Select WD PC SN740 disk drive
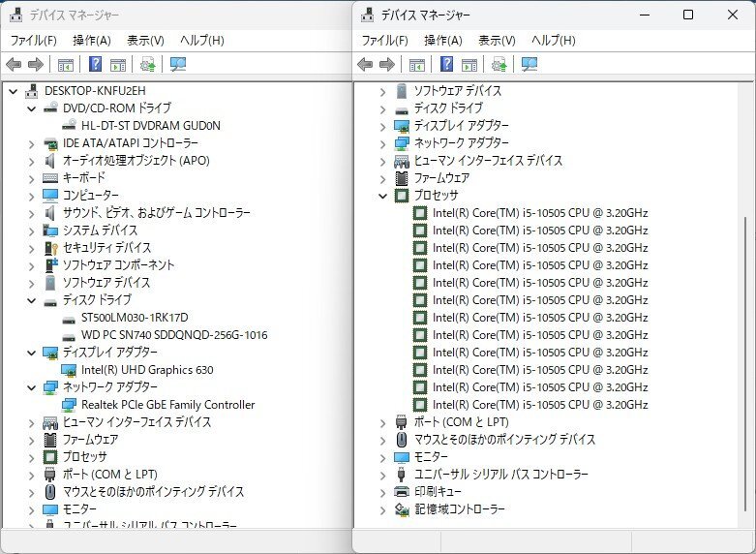The image size is (756, 554). pyautogui.click(x=174, y=335)
